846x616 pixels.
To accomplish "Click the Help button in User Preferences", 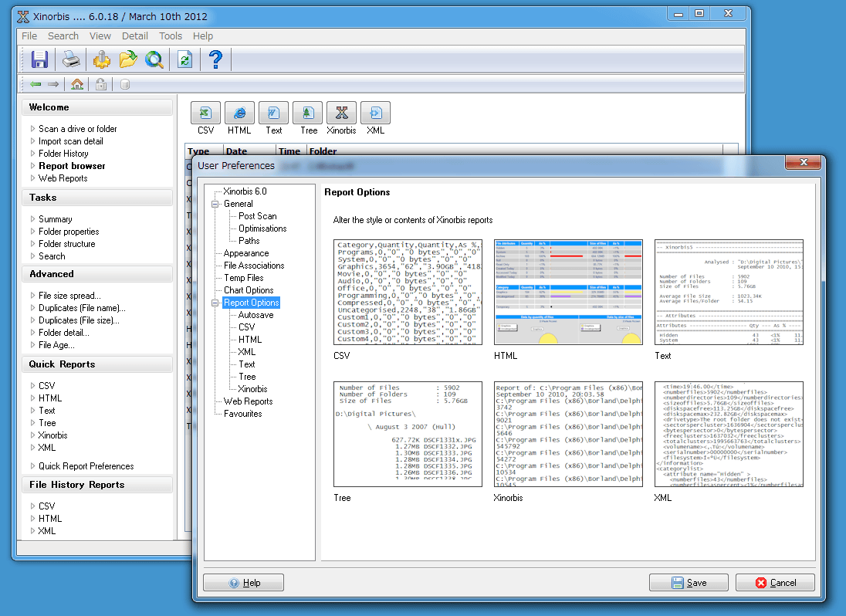I will [243, 583].
